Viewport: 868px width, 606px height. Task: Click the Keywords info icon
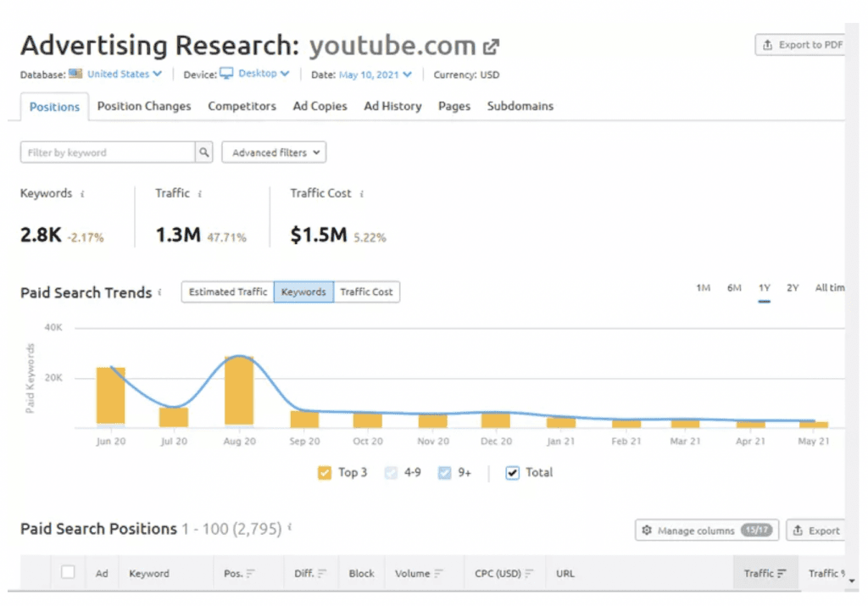pos(82,194)
